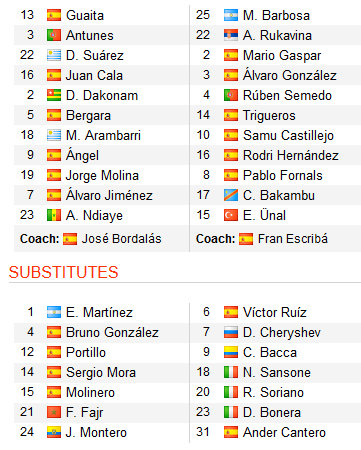The width and height of the screenshot is (361, 450).
Task: Click the Turkey flag beside E. Ünal
Action: [x=231, y=215]
